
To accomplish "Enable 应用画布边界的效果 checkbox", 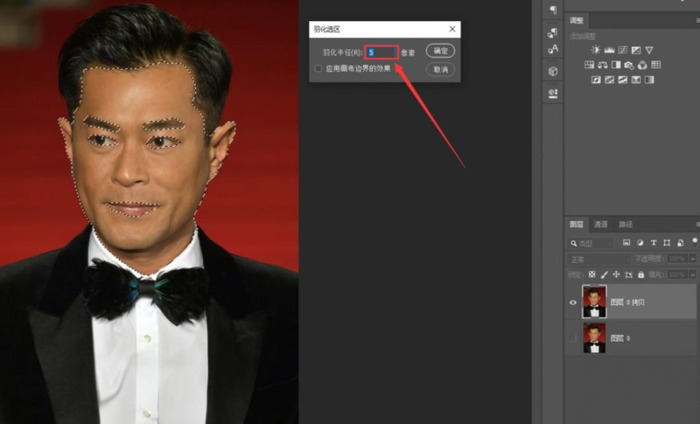I will 318,69.
